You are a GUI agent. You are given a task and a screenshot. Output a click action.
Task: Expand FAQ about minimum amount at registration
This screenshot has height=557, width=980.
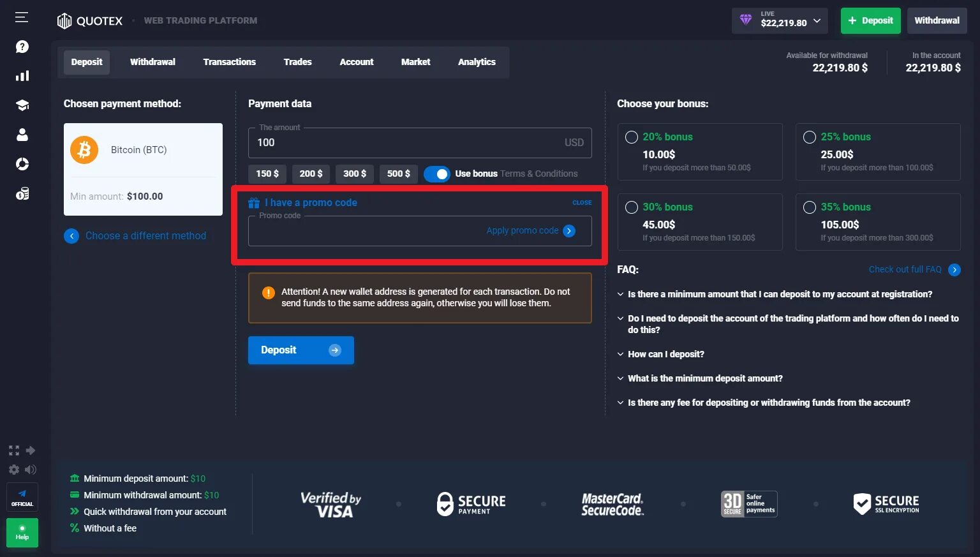(775, 294)
